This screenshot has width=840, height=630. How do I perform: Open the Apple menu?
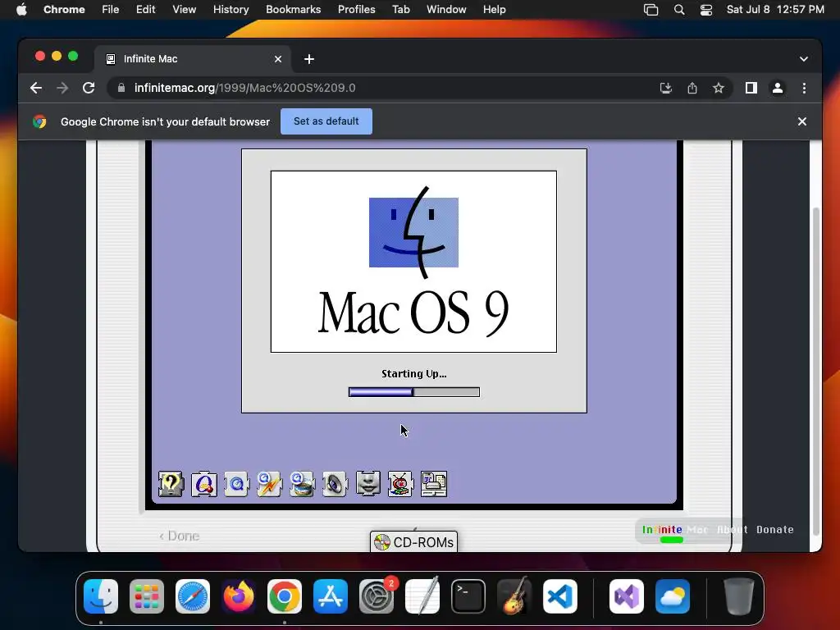[x=21, y=10]
